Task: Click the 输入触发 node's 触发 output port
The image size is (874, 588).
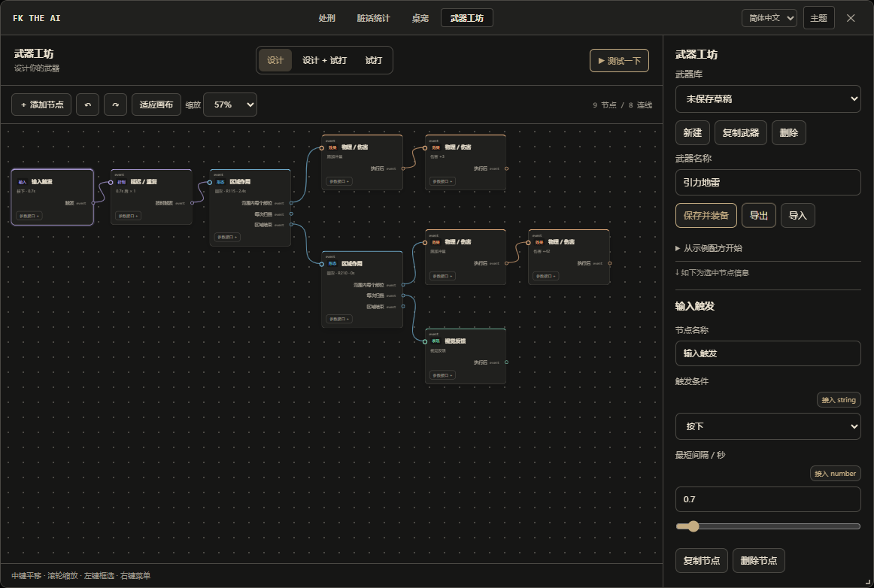Action: tap(93, 203)
